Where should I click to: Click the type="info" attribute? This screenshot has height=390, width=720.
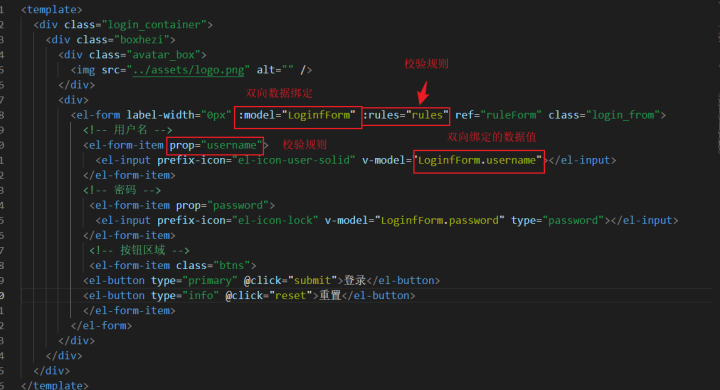tap(185, 295)
